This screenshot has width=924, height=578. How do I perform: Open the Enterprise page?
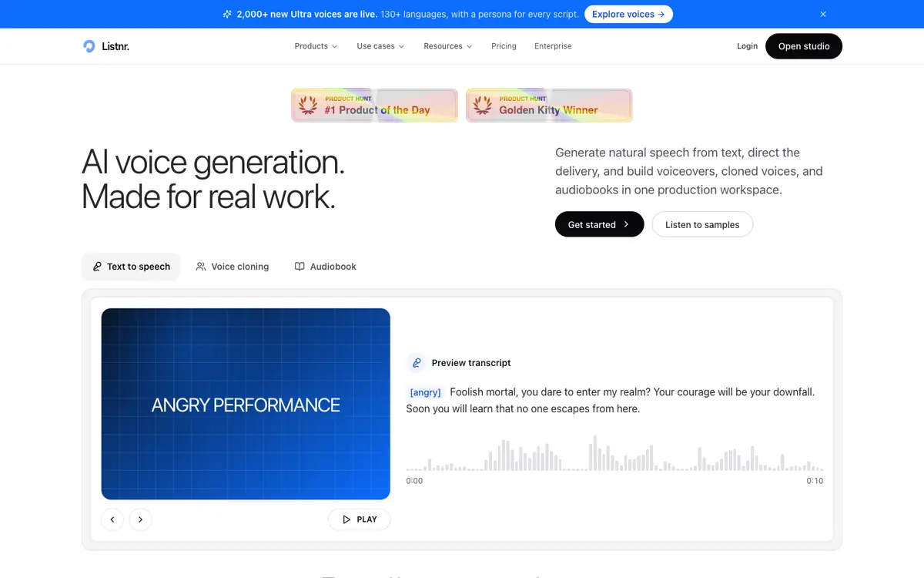pyautogui.click(x=553, y=46)
